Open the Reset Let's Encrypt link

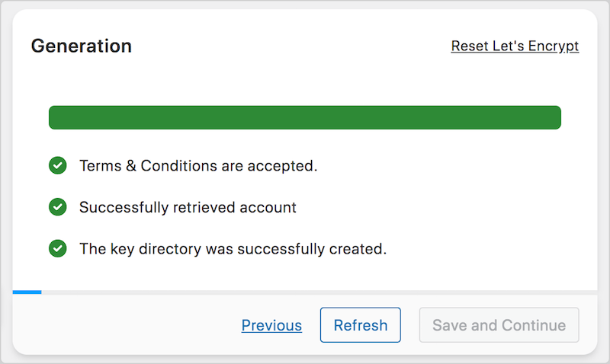click(x=515, y=46)
